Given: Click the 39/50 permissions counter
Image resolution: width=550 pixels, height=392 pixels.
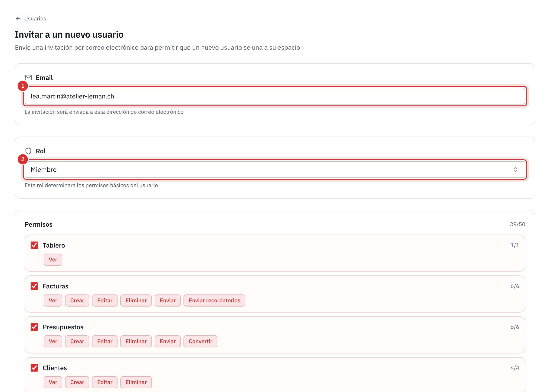Looking at the screenshot, I should coord(517,224).
